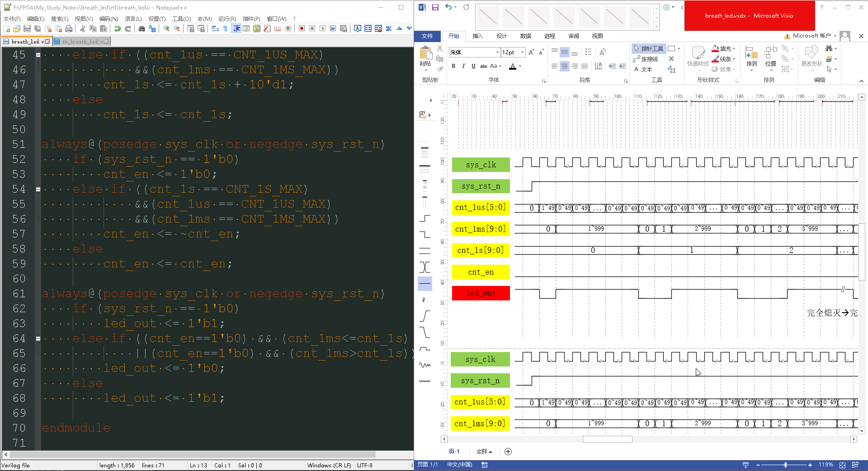This screenshot has height=471, width=868.
Task: Adjust the Visio zoom slider handle
Action: coord(786,465)
